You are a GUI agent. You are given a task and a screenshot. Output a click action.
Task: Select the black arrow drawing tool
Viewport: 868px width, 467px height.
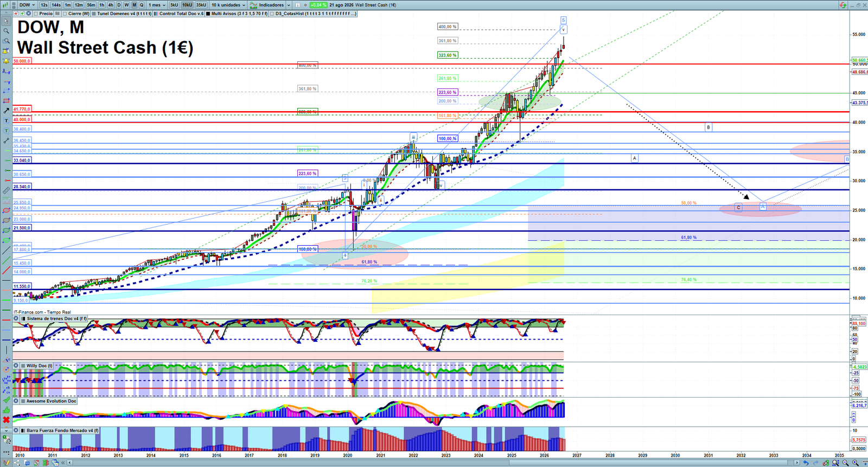click(7, 111)
